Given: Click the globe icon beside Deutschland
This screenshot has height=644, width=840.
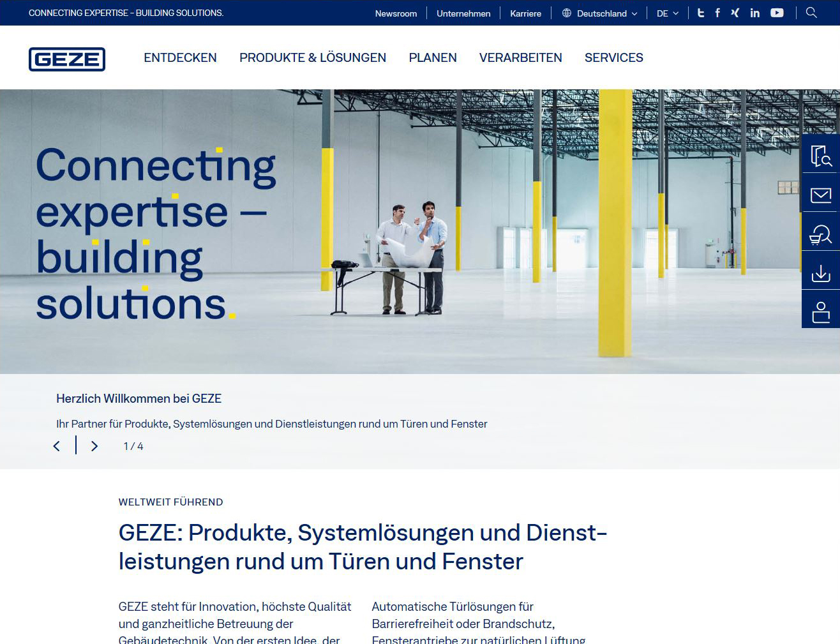Looking at the screenshot, I should click(x=567, y=13).
